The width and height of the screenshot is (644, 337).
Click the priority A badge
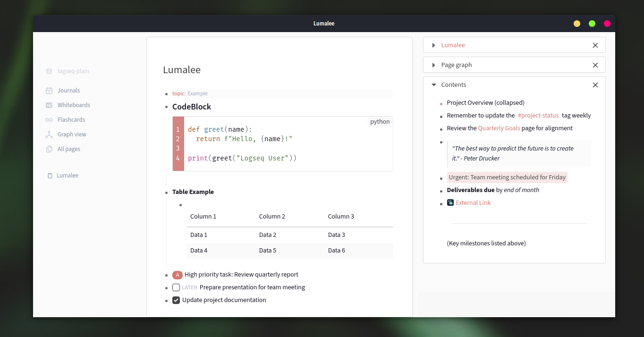tap(178, 275)
